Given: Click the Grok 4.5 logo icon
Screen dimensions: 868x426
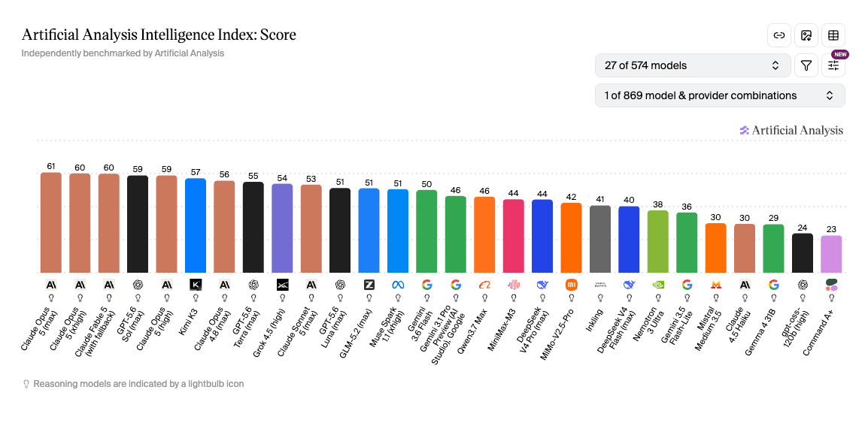Looking at the screenshot, I should (x=282, y=285).
